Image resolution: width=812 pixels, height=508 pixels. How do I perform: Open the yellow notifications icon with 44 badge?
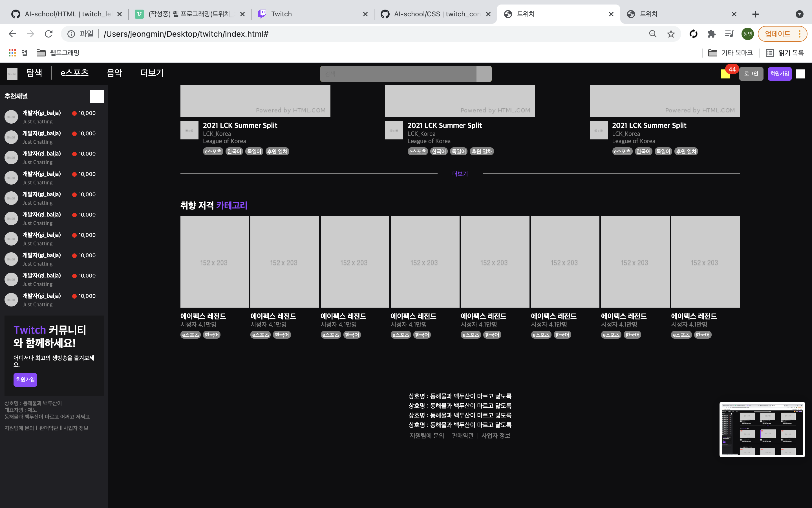[725, 74]
